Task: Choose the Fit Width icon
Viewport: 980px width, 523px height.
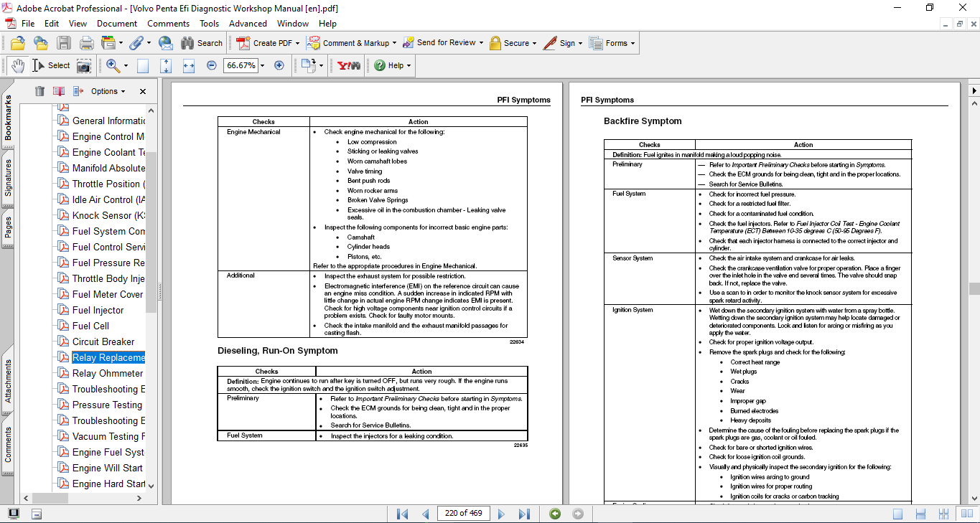Action: (189, 65)
